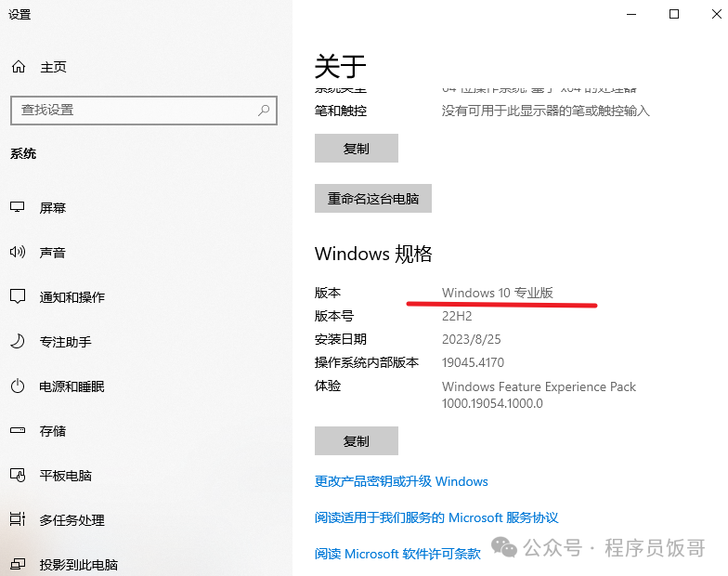This screenshot has width=728, height=576.
Task: Select the 22H2 version value
Action: click(457, 316)
